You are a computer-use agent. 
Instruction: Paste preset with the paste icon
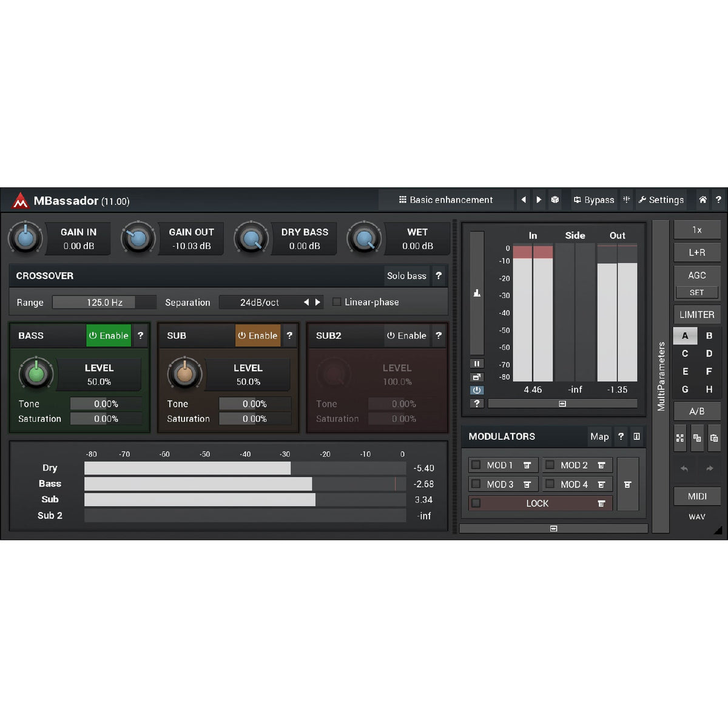[714, 438]
